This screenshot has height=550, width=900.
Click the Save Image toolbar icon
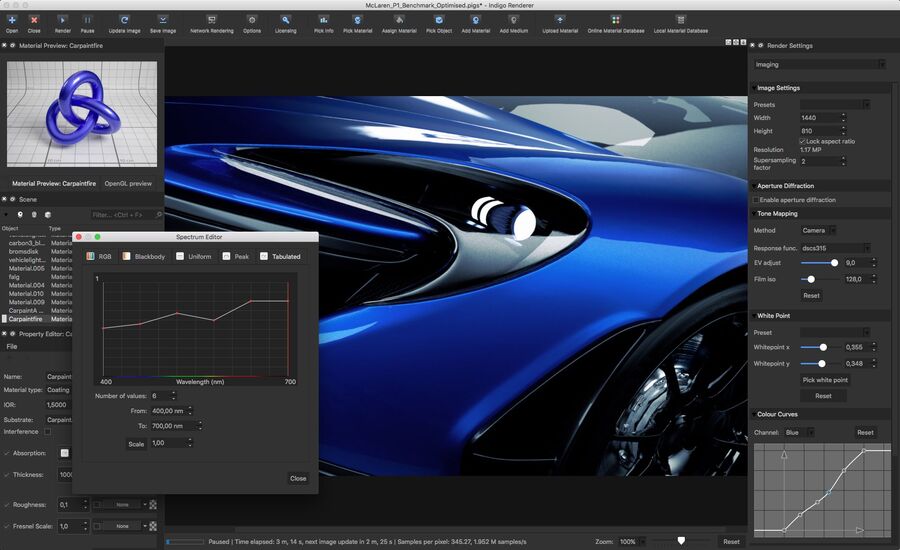click(161, 20)
